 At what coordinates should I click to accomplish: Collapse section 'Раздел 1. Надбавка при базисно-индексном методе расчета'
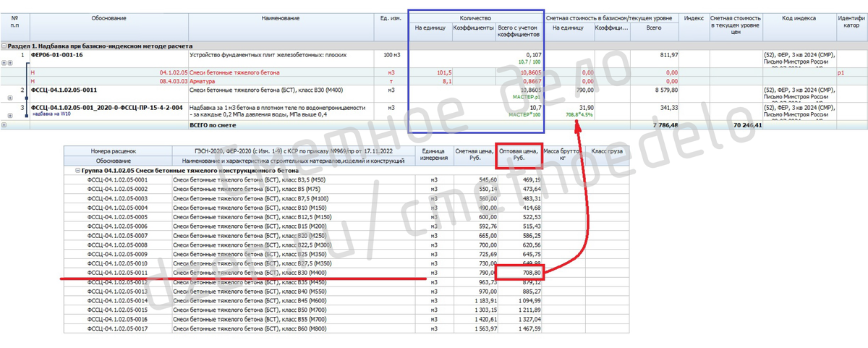[x=4, y=46]
